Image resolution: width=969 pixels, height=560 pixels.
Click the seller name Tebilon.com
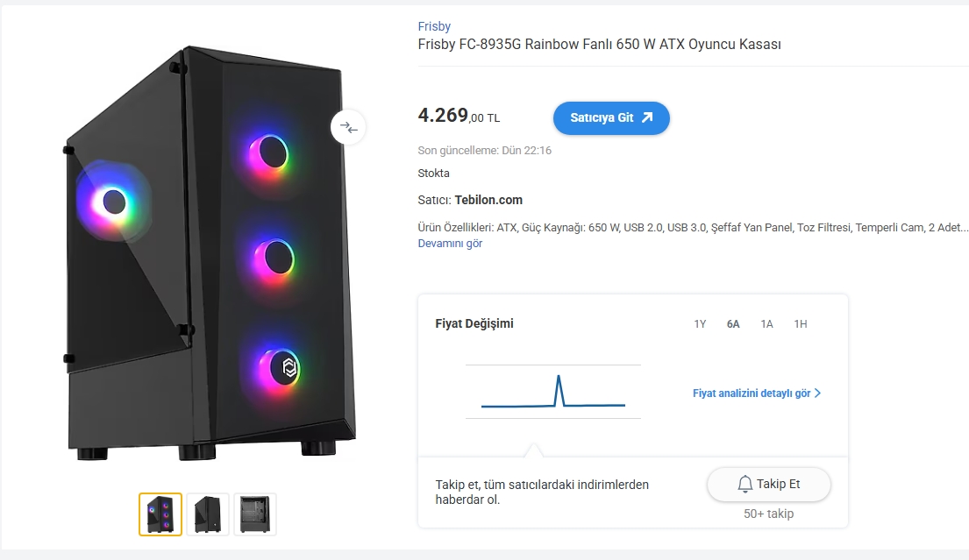488,200
